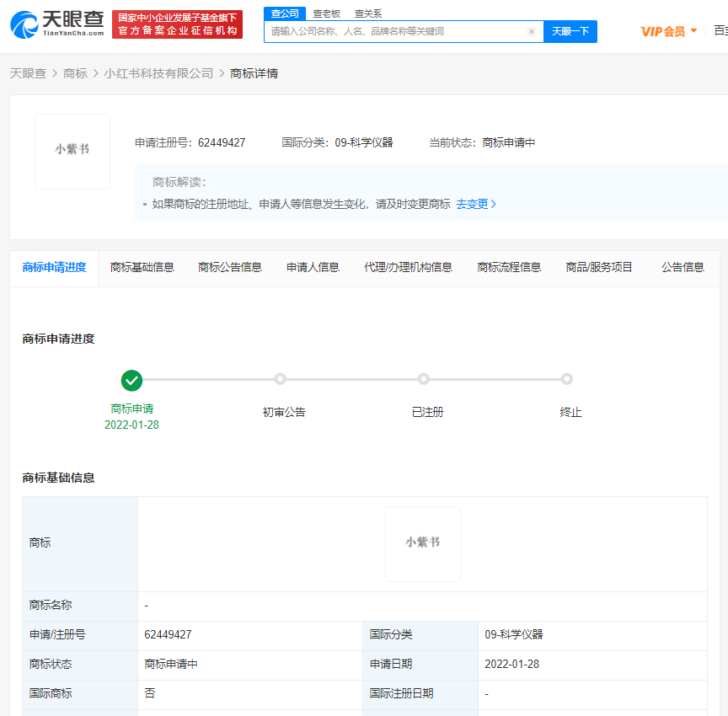
Task: Click the 小紫书 trademark thumbnail
Action: click(72, 151)
